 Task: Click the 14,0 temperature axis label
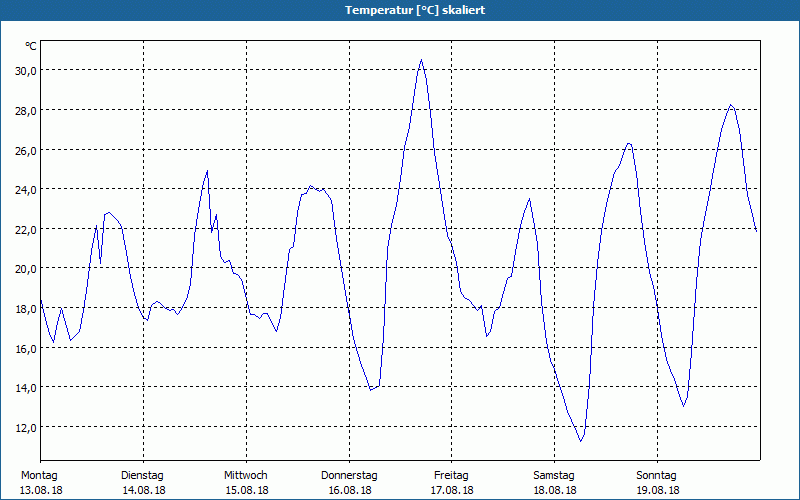pos(24,387)
